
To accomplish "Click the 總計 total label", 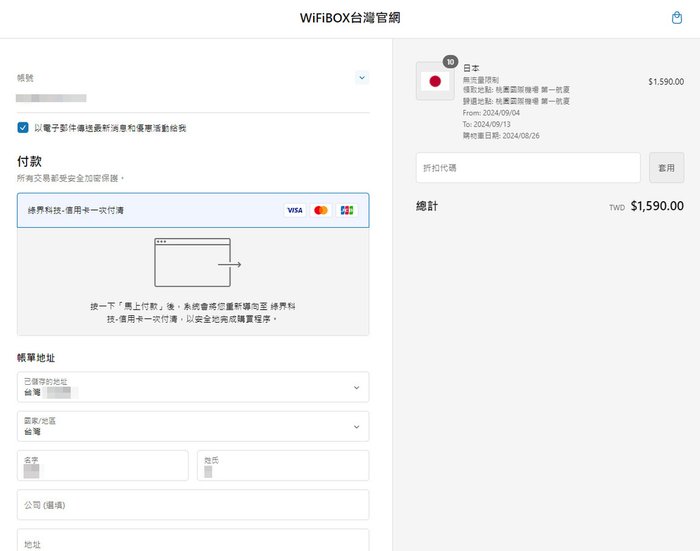I will pyautogui.click(x=427, y=206).
